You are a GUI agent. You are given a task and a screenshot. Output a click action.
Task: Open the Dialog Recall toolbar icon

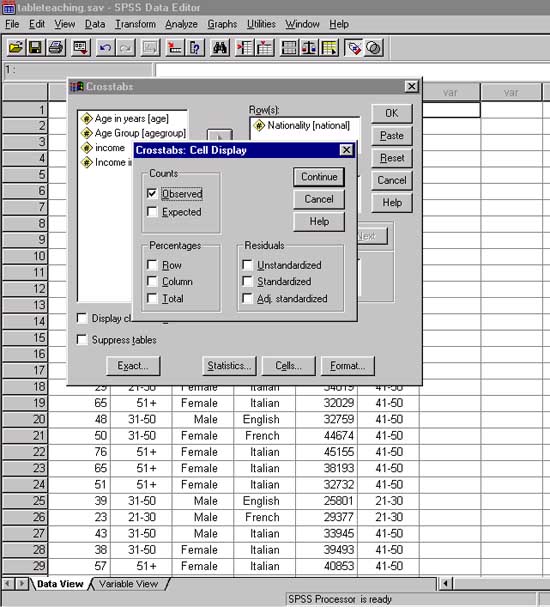(81, 48)
